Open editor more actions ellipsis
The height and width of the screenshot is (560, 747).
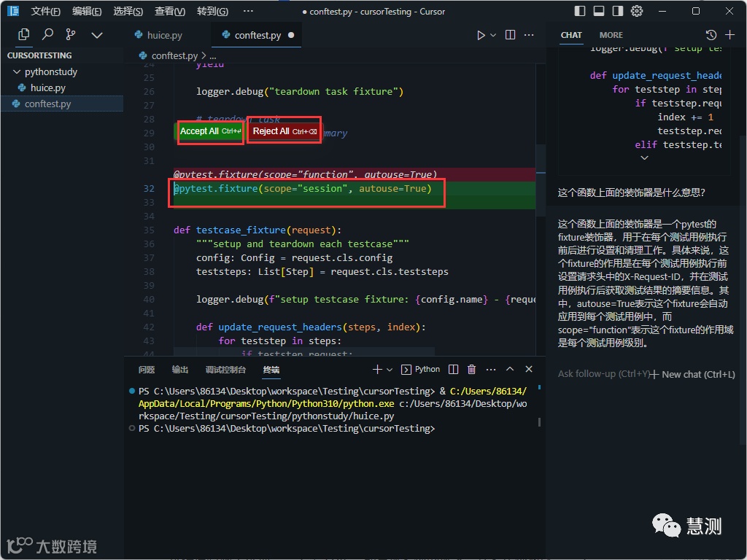click(529, 35)
